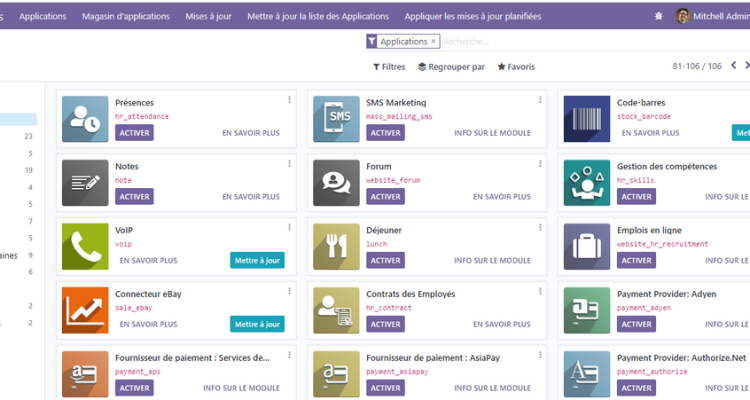The height and width of the screenshot is (400, 750).
Task: Click En savoir plus for Présences
Action: click(251, 133)
